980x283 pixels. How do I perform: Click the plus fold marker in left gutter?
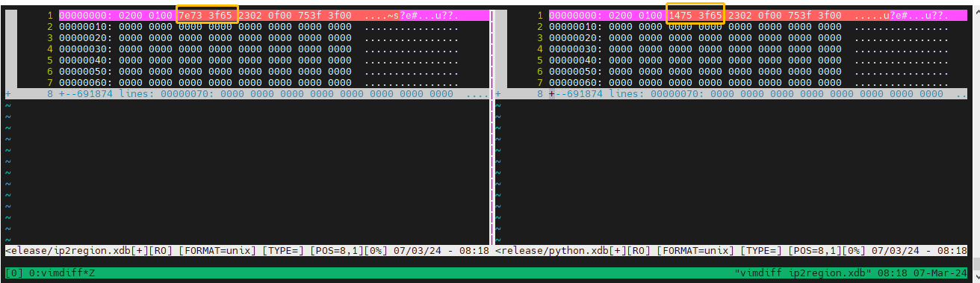coord(8,95)
